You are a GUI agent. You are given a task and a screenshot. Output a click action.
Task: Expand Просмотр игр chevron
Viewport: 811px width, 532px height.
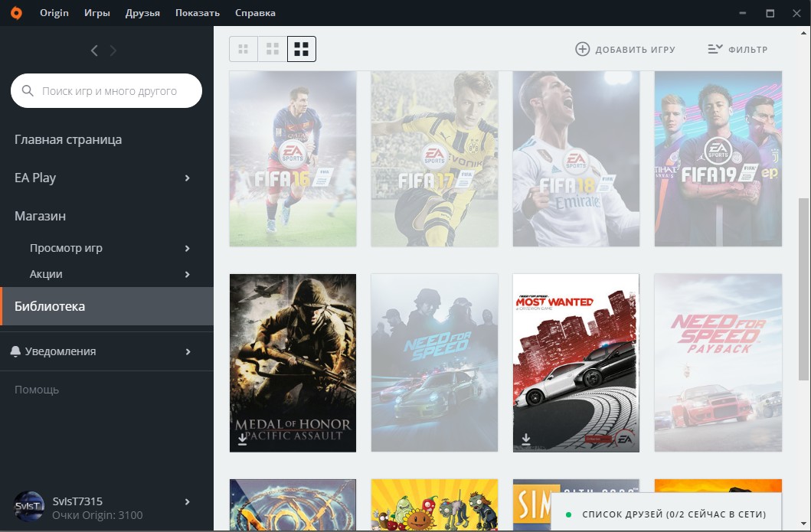187,248
